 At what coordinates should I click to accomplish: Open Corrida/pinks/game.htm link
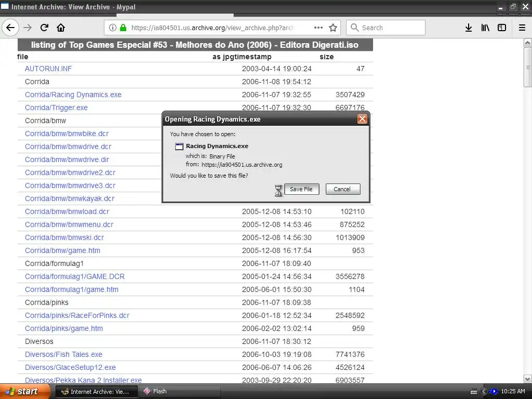pyautogui.click(x=64, y=328)
